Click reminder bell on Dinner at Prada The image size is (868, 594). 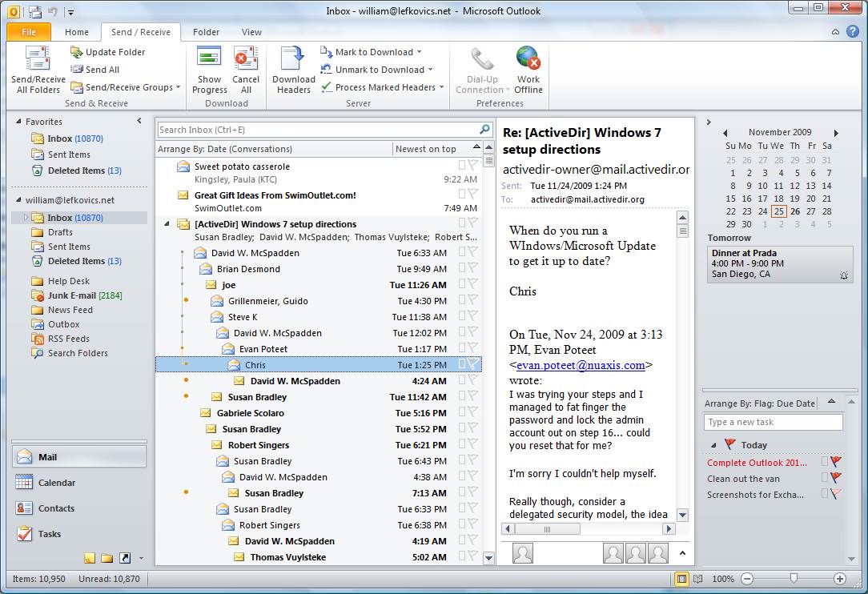844,275
